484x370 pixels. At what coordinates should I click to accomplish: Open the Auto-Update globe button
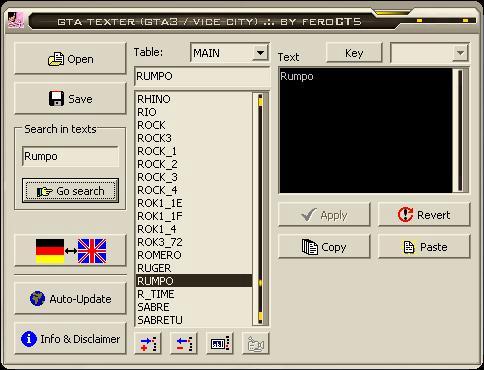point(70,299)
